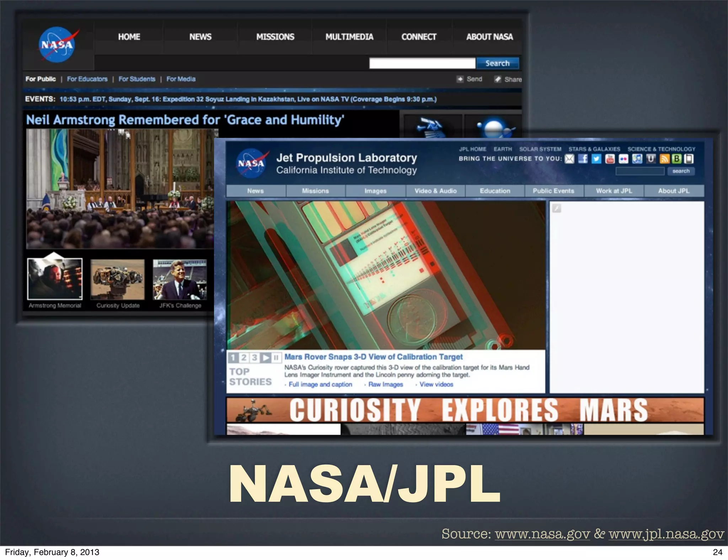Select the Armstrong Memorial thumbnail
This screenshot has width=728, height=560.
55,279
